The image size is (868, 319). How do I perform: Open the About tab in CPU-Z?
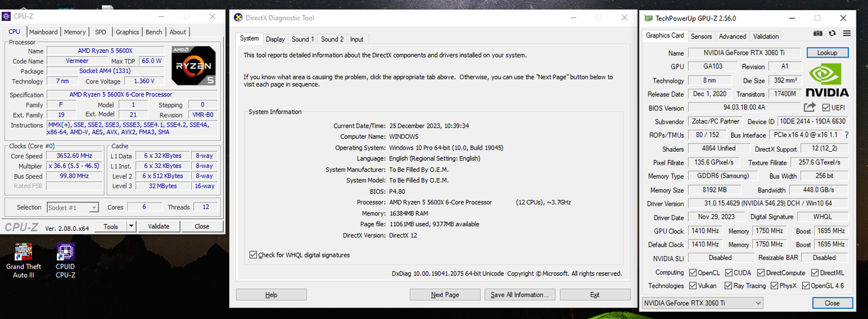(x=178, y=32)
